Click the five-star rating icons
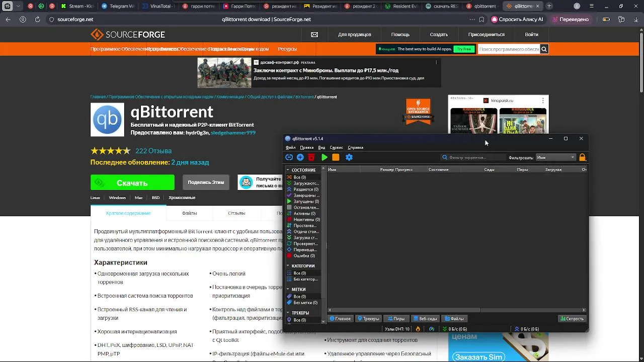The height and width of the screenshot is (362, 644). (110, 150)
